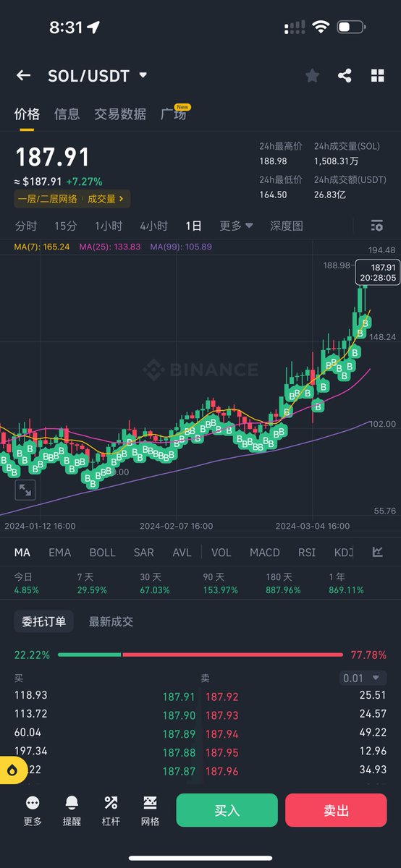Tap bid price 187.88 row
Image resolution: width=401 pixels, height=868 pixels.
click(x=179, y=753)
